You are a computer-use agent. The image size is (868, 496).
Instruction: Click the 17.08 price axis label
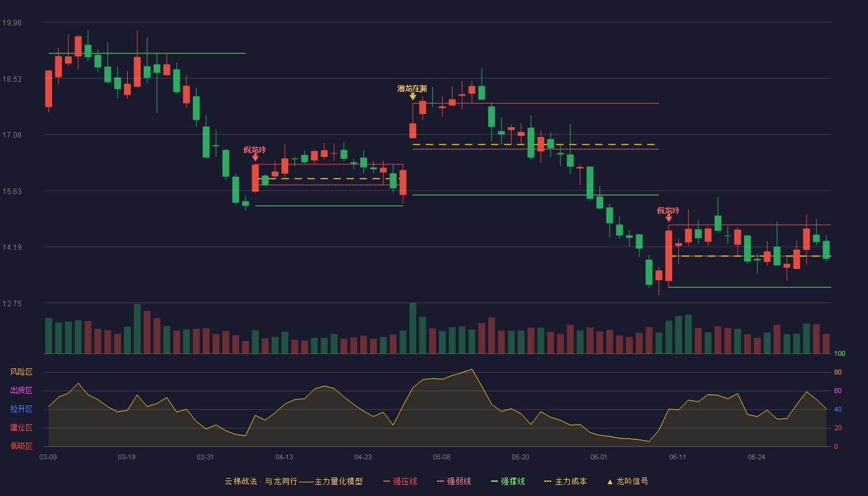coord(12,135)
